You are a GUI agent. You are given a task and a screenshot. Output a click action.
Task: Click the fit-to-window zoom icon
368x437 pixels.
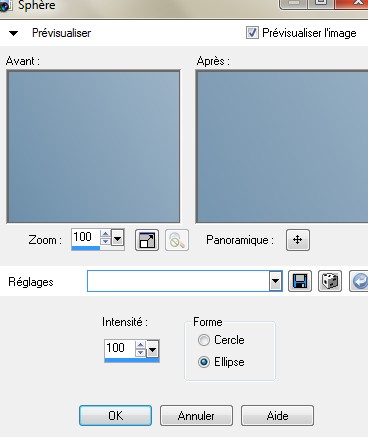[x=147, y=240]
